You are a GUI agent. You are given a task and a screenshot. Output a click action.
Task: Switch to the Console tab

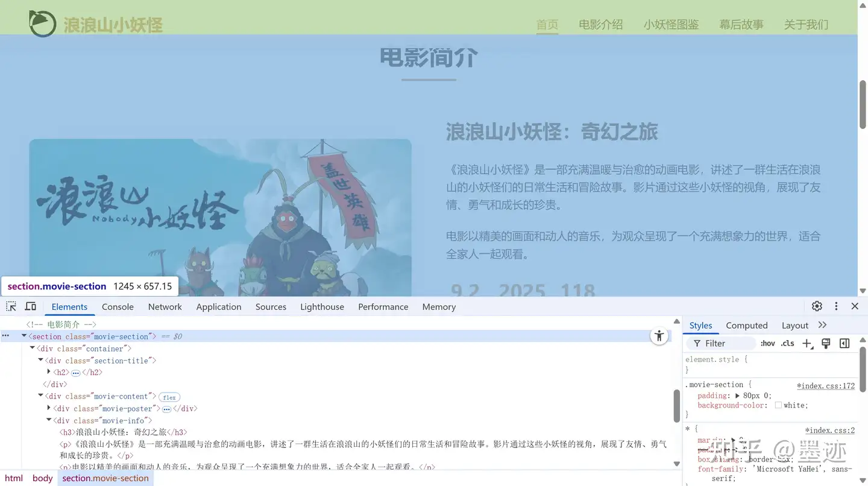click(x=118, y=306)
